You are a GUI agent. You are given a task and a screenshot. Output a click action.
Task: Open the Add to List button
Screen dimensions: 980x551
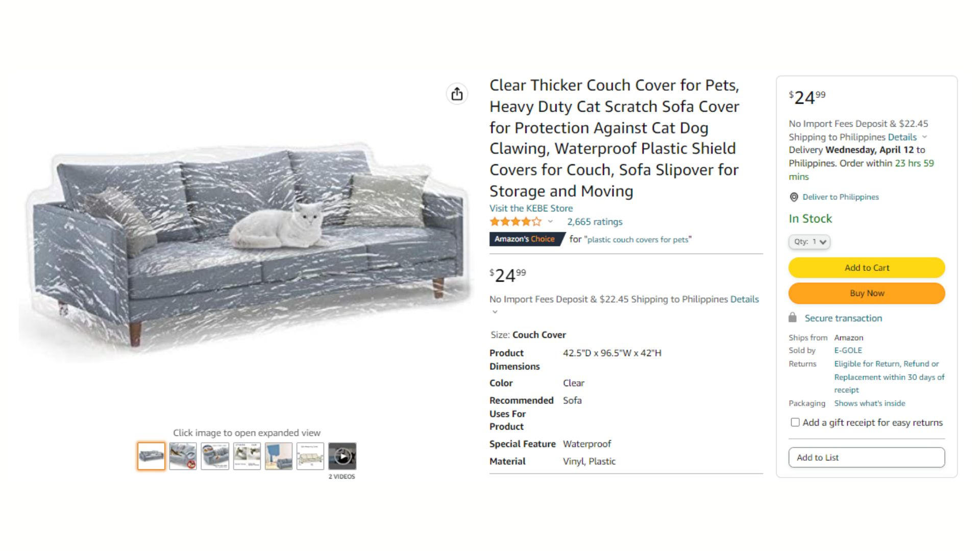867,458
